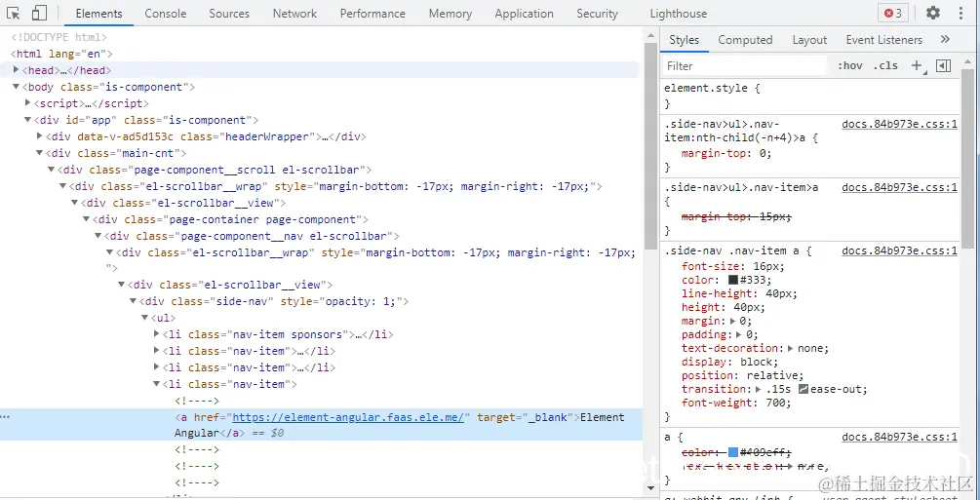The width and height of the screenshot is (980, 500).
Task: Switch to the Application tab
Action: [524, 13]
